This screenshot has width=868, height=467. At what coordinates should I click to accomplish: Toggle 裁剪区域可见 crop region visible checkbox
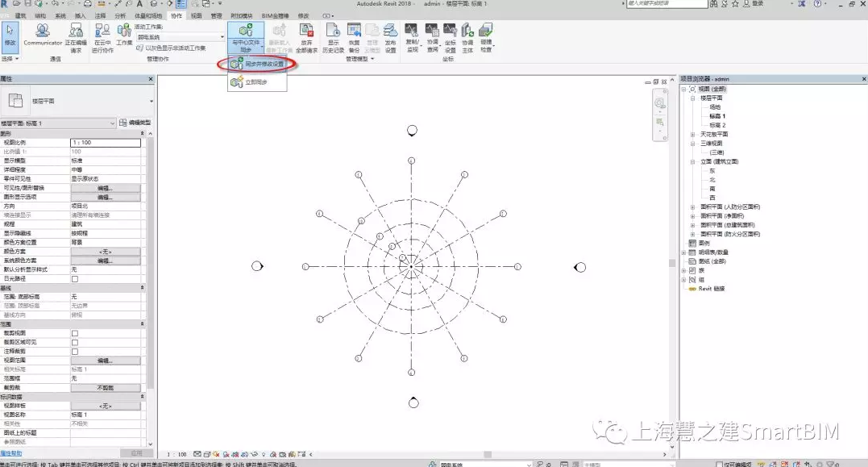pos(75,342)
